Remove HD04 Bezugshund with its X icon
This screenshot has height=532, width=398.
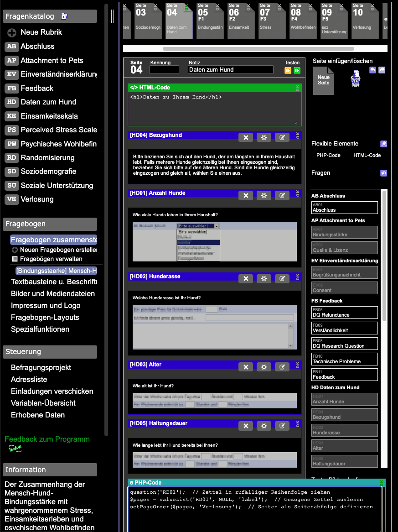246,137
